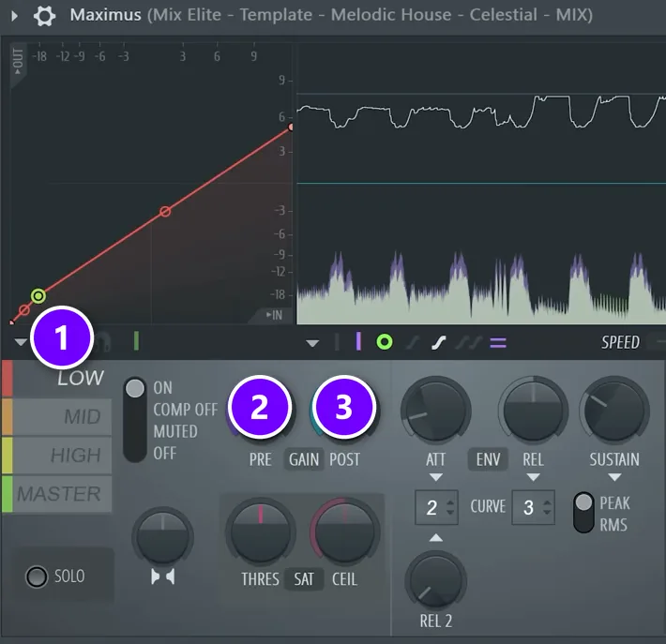The height and width of the screenshot is (644, 666).
Task: Click the red LOW band color swatch
Action: coord(7,379)
